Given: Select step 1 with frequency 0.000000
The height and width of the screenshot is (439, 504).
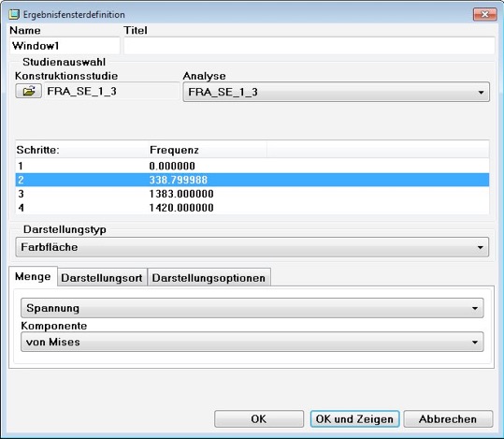Looking at the screenshot, I should coord(252,166).
